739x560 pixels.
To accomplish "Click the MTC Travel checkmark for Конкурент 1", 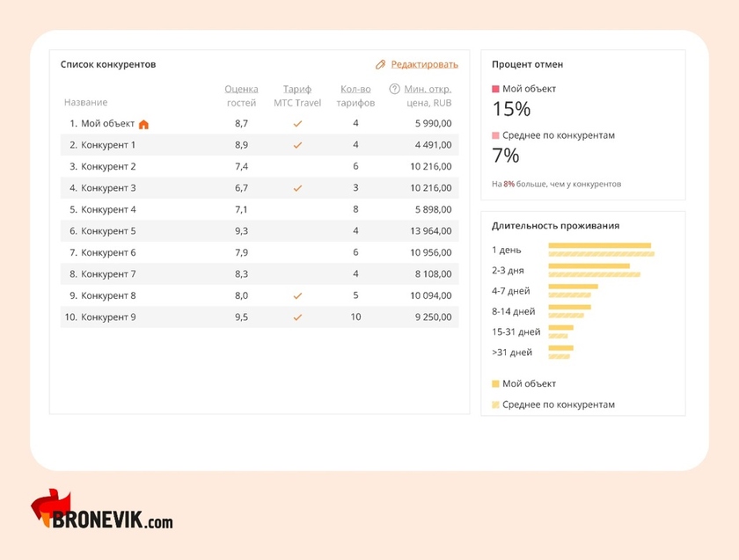I will [x=297, y=145].
